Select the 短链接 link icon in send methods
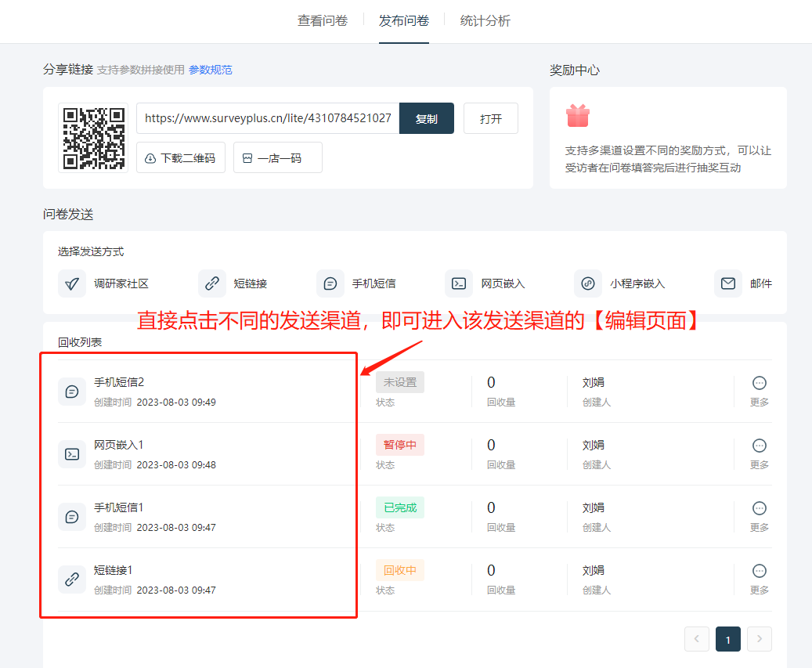The image size is (812, 668). point(211,283)
